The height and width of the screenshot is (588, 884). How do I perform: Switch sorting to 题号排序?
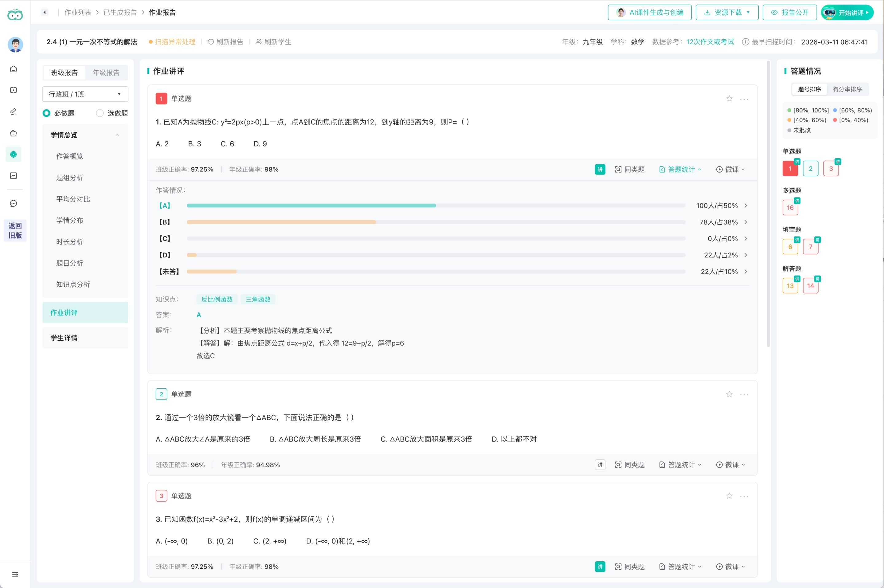[809, 89]
